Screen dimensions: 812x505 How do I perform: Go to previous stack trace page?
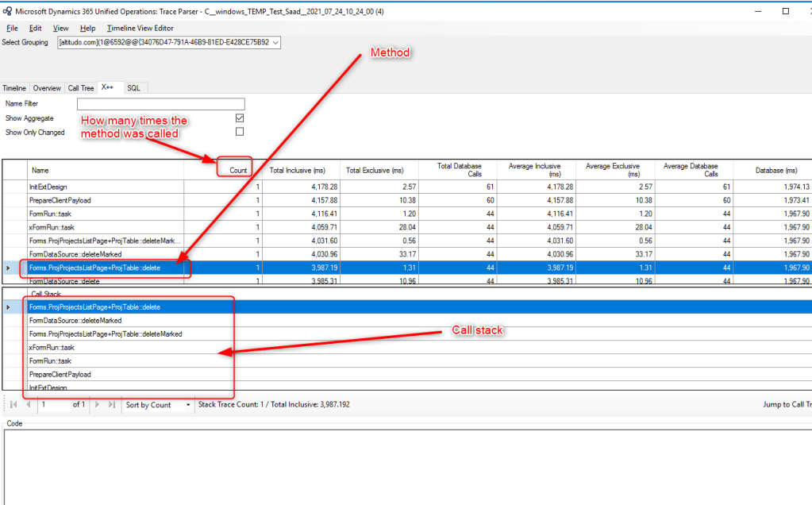29,405
